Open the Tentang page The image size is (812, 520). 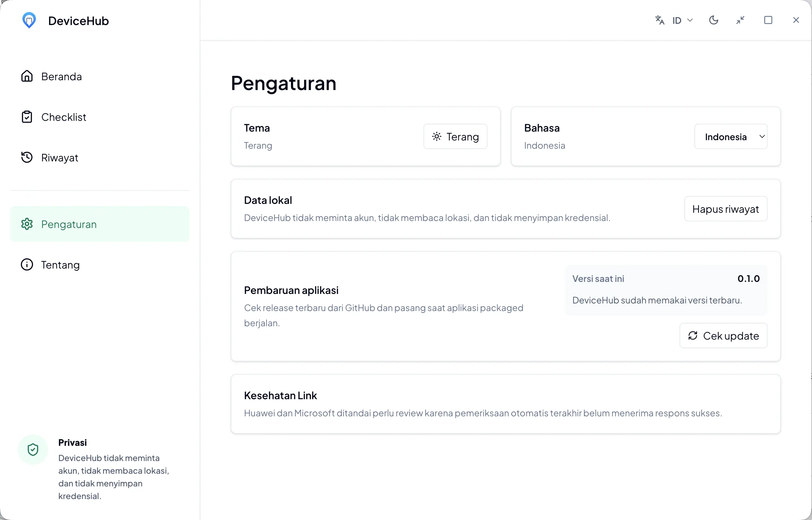[100, 265]
